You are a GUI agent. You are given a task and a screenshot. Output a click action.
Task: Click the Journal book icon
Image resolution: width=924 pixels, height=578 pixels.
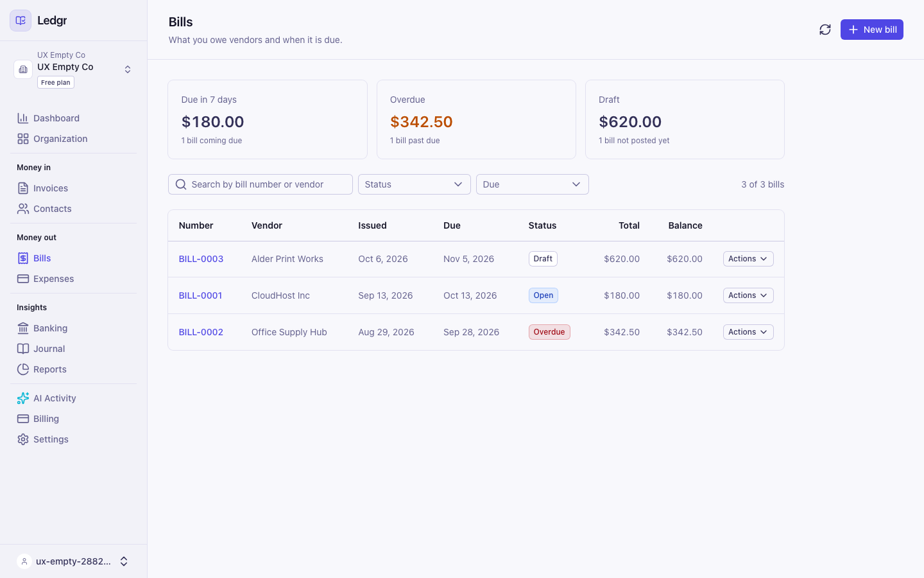[23, 349]
